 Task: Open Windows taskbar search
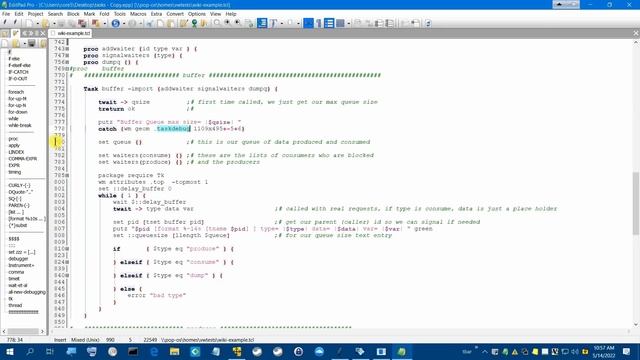tap(30, 351)
